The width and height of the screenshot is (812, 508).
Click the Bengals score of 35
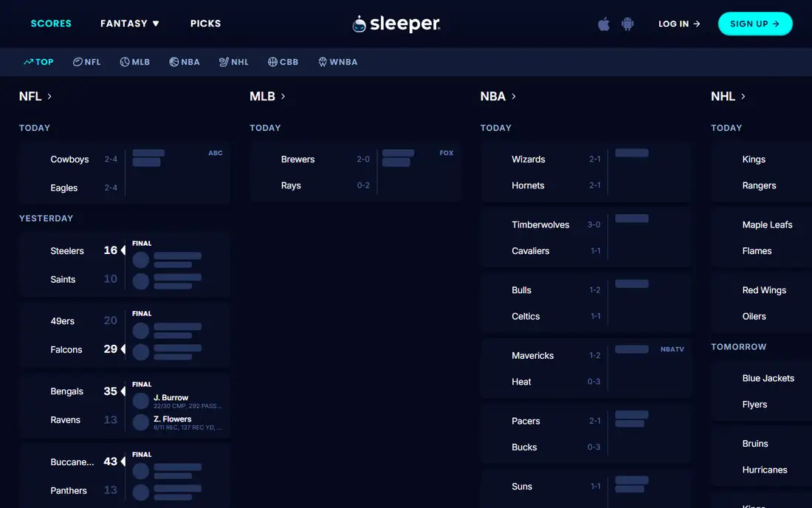point(110,391)
